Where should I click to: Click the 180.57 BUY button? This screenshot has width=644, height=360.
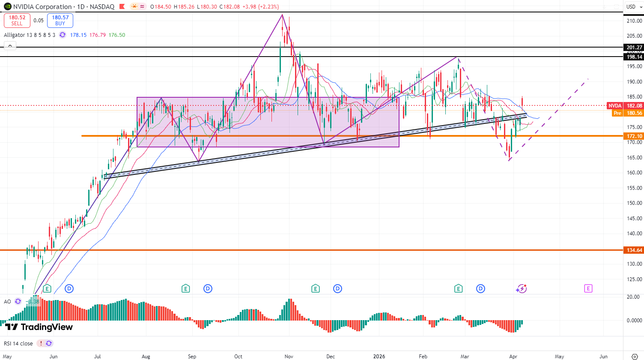point(60,20)
